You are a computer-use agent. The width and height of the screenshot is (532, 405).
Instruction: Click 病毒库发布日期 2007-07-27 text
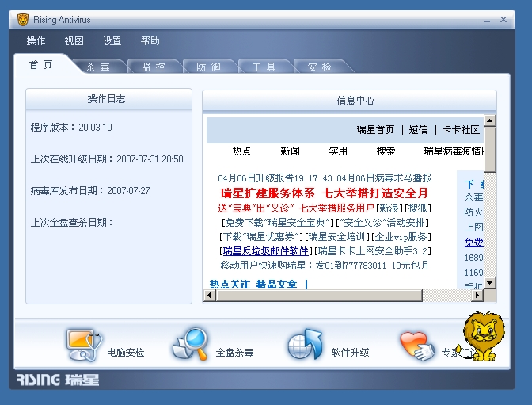[90, 190]
